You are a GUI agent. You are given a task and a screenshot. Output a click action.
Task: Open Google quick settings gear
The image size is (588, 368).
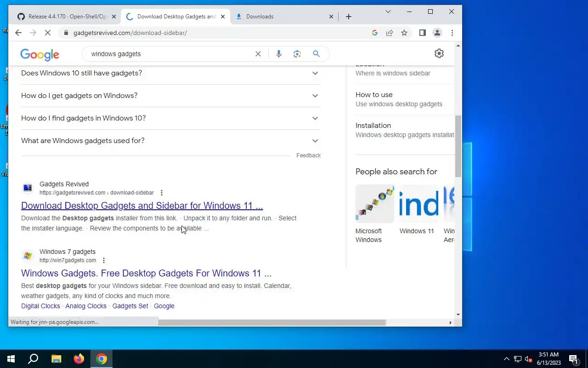click(439, 53)
